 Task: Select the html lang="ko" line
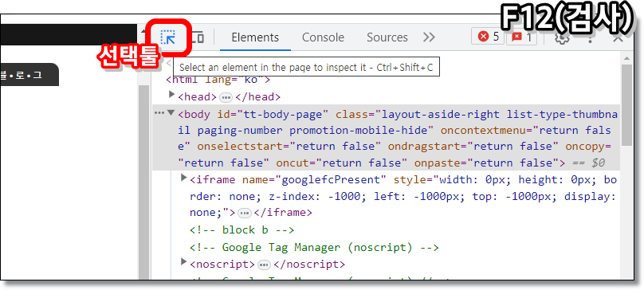pyautogui.click(x=218, y=80)
